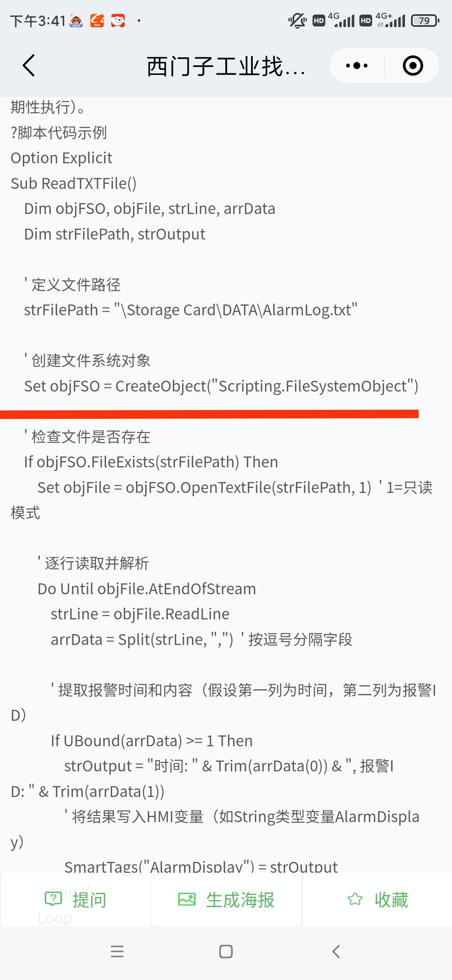Toggle the 收藏 favorite star

[x=378, y=900]
